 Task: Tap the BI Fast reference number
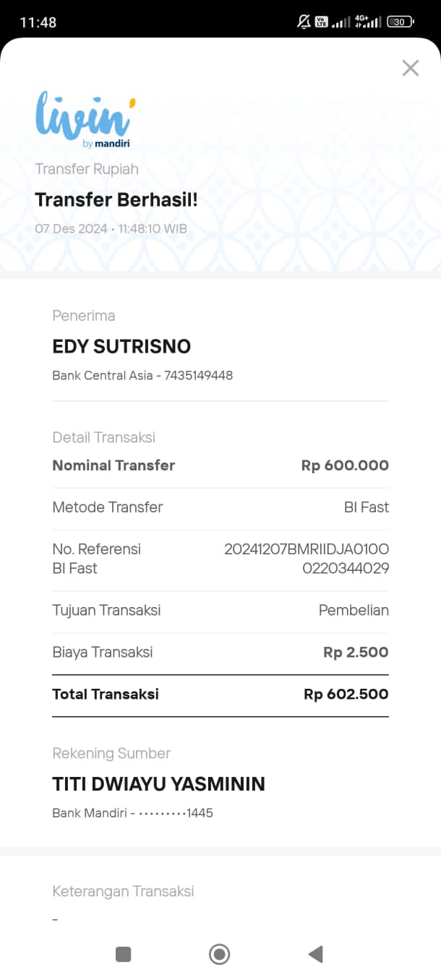[x=307, y=559]
